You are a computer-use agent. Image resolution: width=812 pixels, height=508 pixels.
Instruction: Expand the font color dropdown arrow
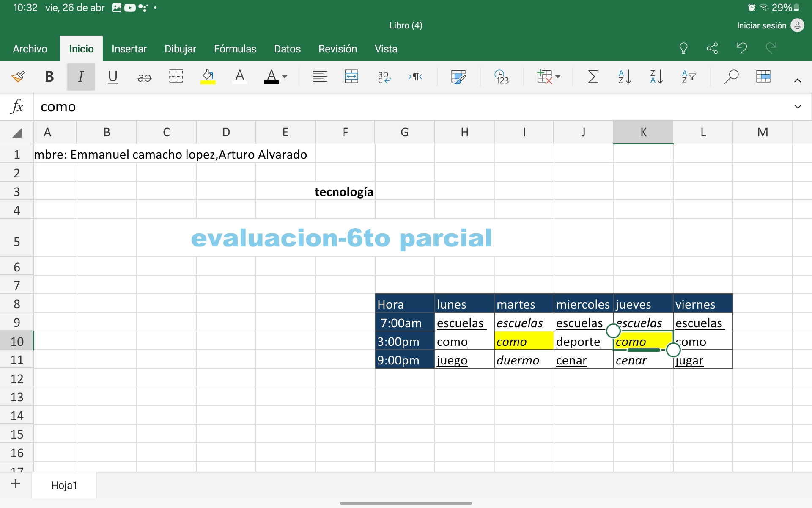coord(285,77)
